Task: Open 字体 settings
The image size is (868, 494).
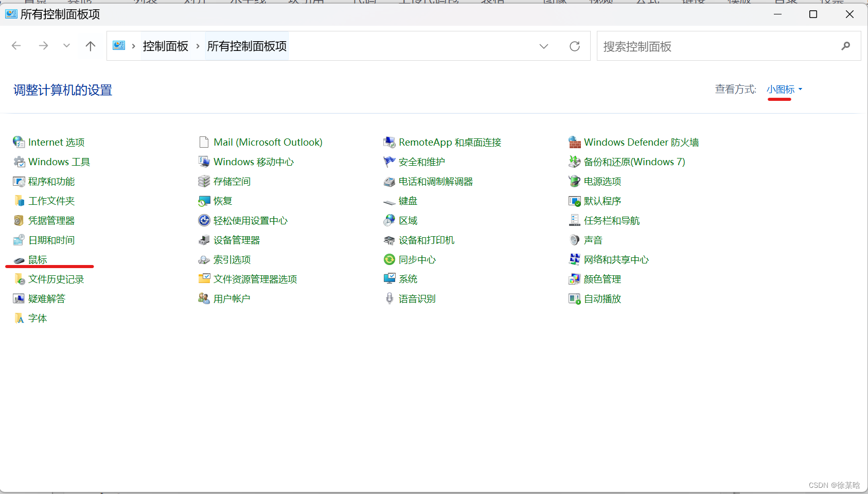Action: click(x=38, y=318)
